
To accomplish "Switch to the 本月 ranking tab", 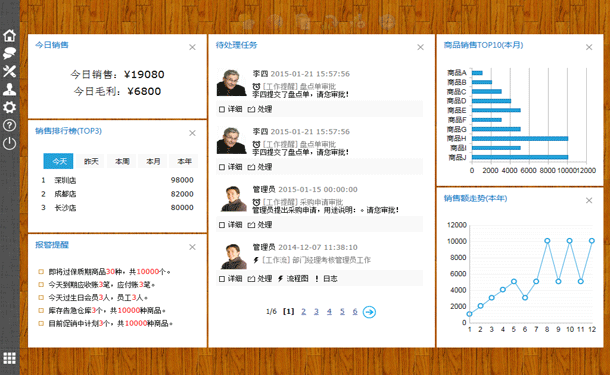I will point(153,161).
